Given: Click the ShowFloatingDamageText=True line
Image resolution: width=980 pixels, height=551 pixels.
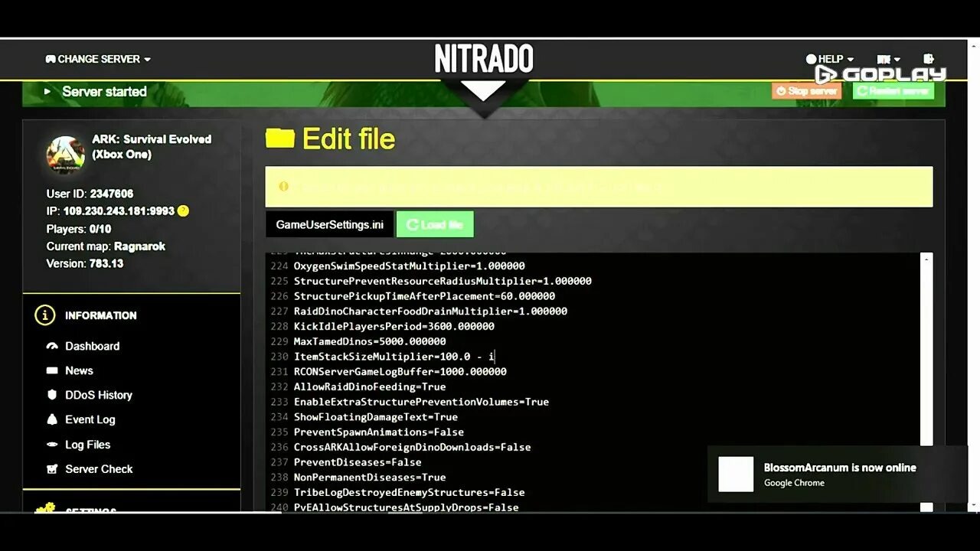Looking at the screenshot, I should [x=376, y=417].
